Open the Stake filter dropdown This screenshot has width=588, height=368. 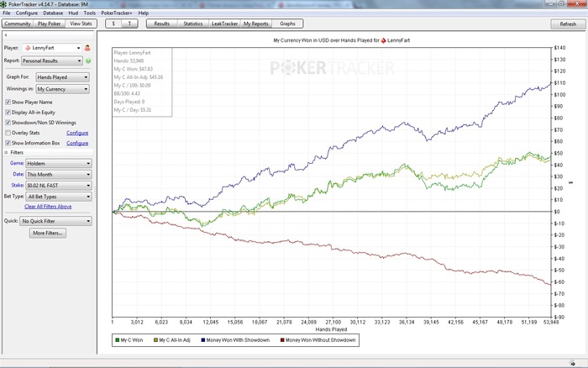click(x=59, y=186)
